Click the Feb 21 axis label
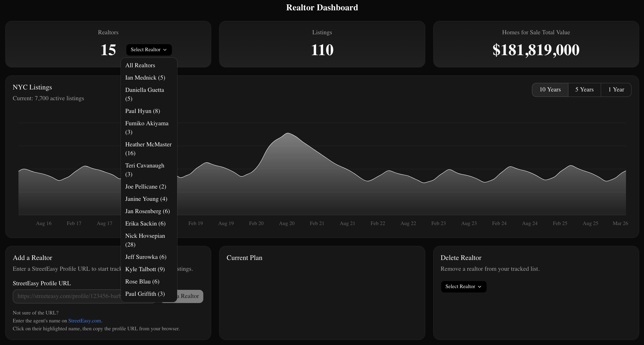The height and width of the screenshot is (345, 644). click(317, 223)
